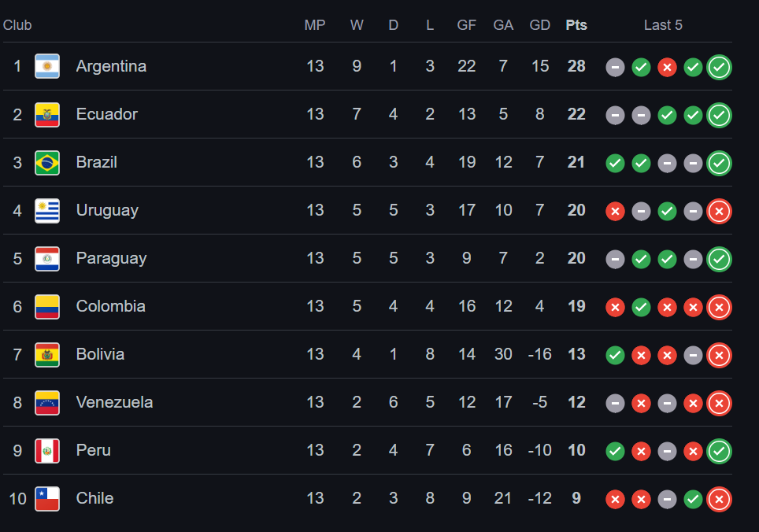The height and width of the screenshot is (532, 759).
Task: Click the Last 5 column header
Action: (663, 25)
